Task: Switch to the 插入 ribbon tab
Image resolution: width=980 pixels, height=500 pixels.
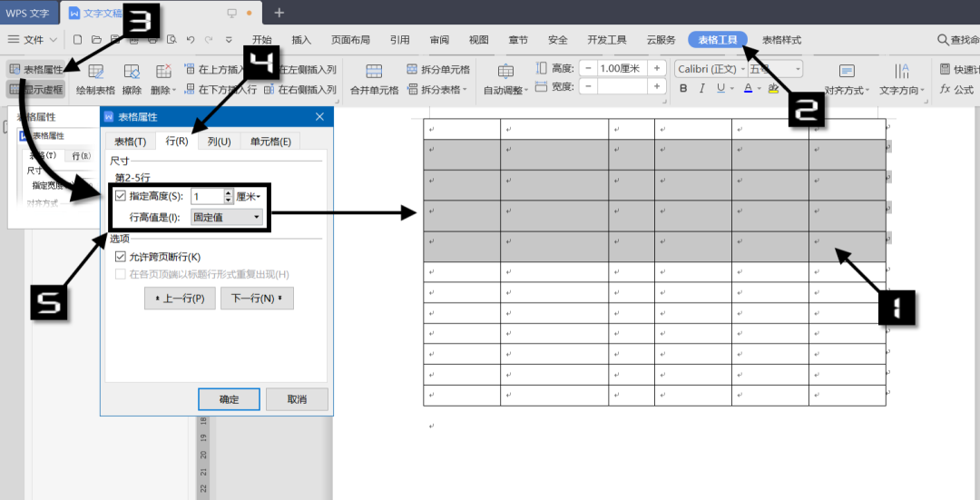Action: pos(301,39)
